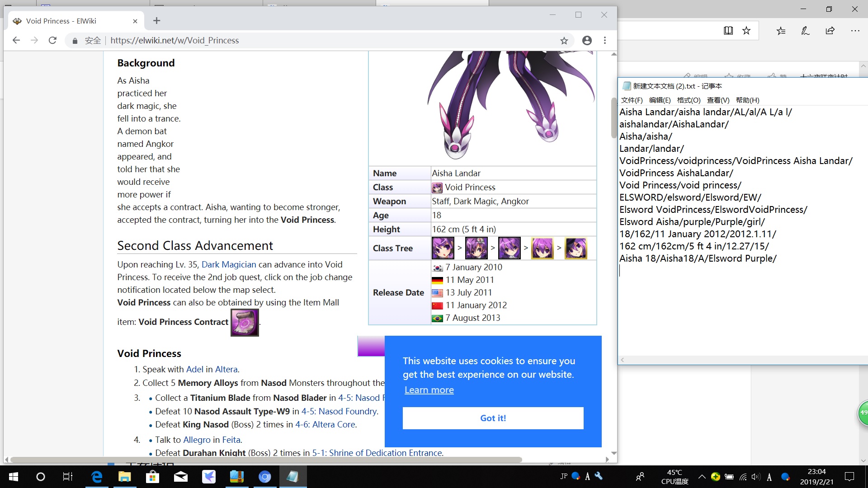Click the Void Princess Contract item icon

pos(245,322)
